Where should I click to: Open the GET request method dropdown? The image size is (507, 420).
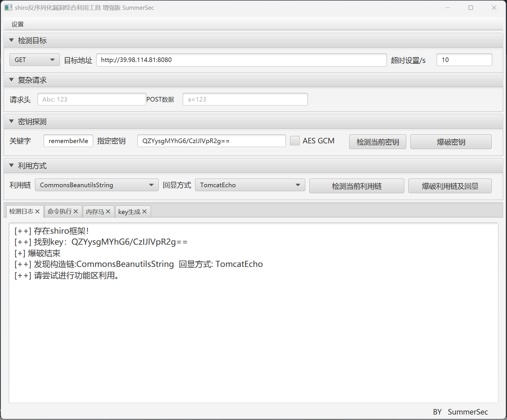tap(35, 60)
